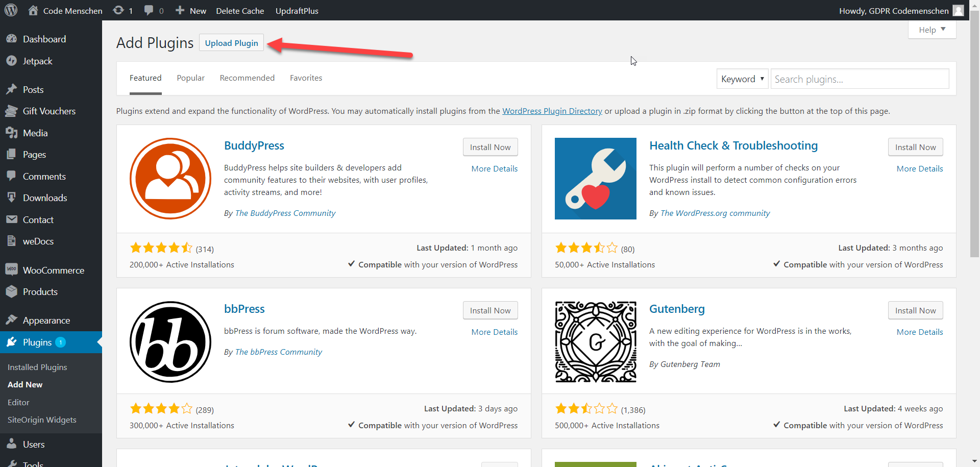Open the WordPress logo menu

pyautogui.click(x=11, y=10)
